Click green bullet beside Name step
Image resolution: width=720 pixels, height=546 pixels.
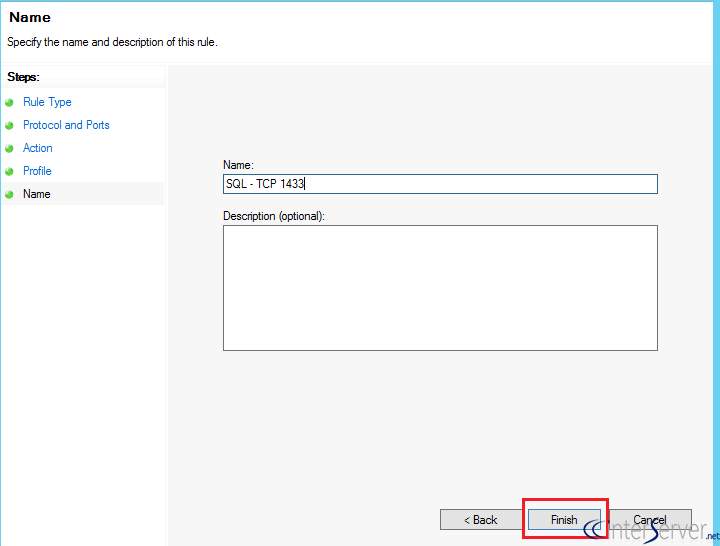(x=9, y=194)
